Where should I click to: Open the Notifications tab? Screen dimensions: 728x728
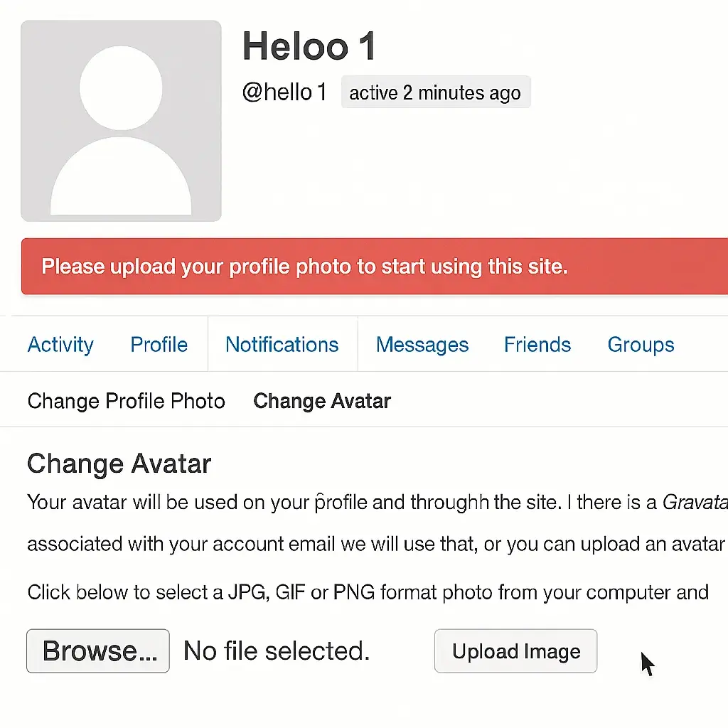coord(282,345)
